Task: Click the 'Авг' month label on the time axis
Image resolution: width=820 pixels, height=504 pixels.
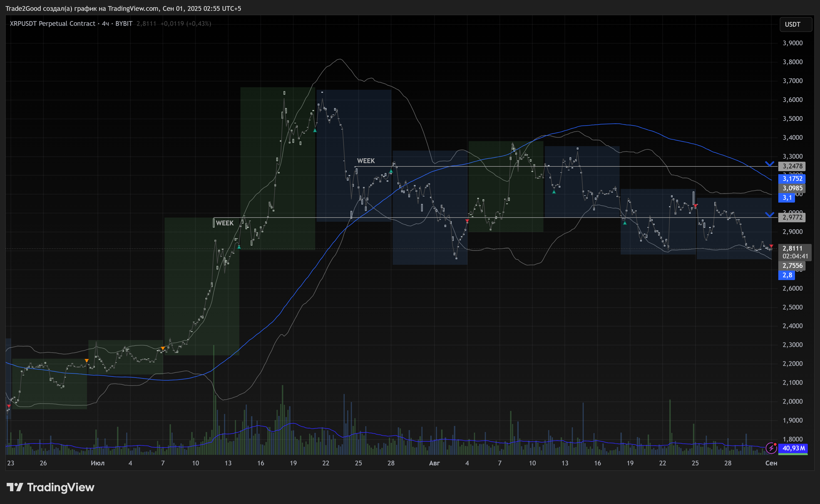Action: [434, 463]
